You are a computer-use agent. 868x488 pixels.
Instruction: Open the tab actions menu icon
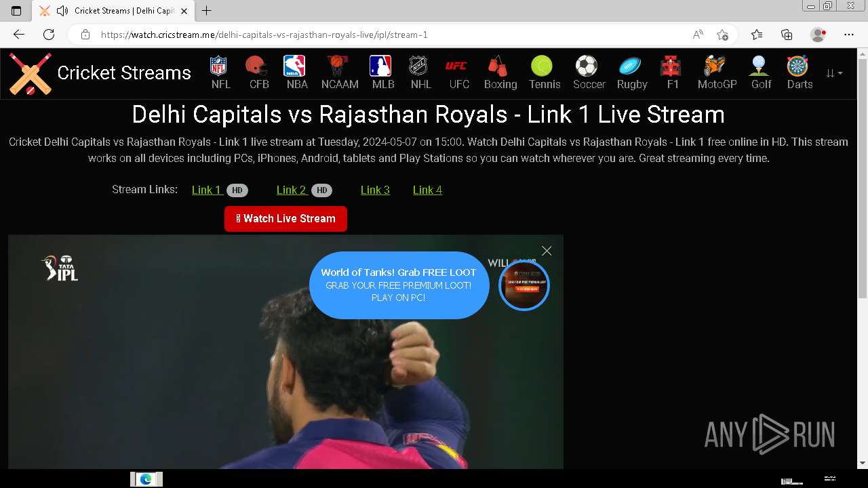(16, 11)
